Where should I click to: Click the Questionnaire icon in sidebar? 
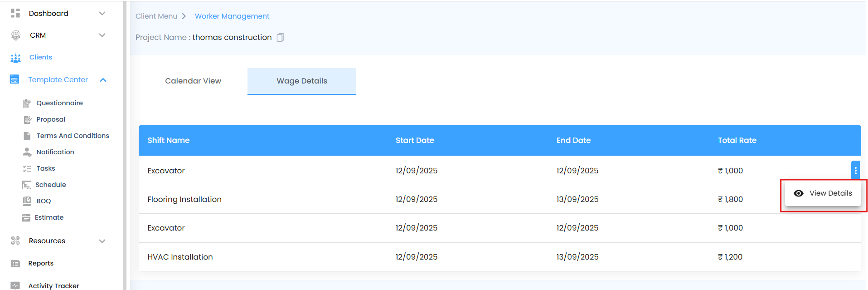point(27,103)
